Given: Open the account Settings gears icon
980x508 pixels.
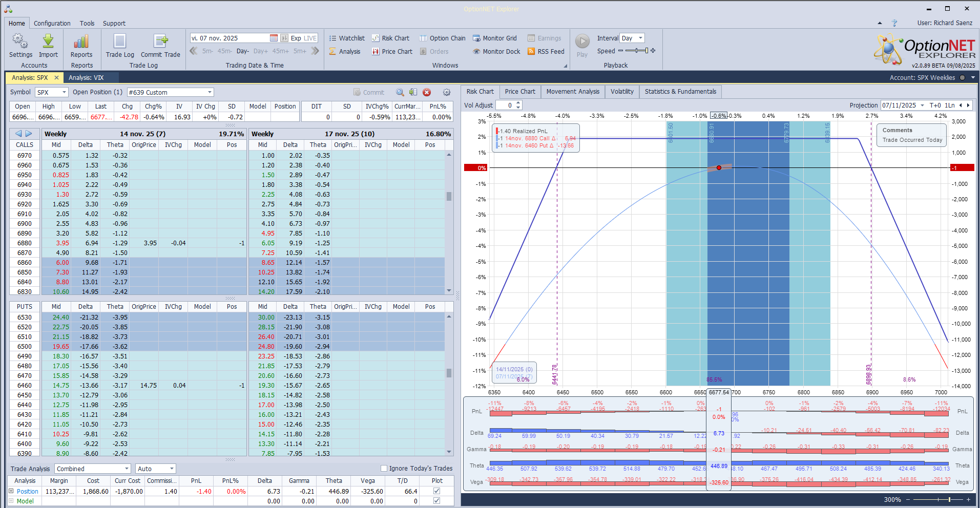Looking at the screenshot, I should pyautogui.click(x=20, y=41).
